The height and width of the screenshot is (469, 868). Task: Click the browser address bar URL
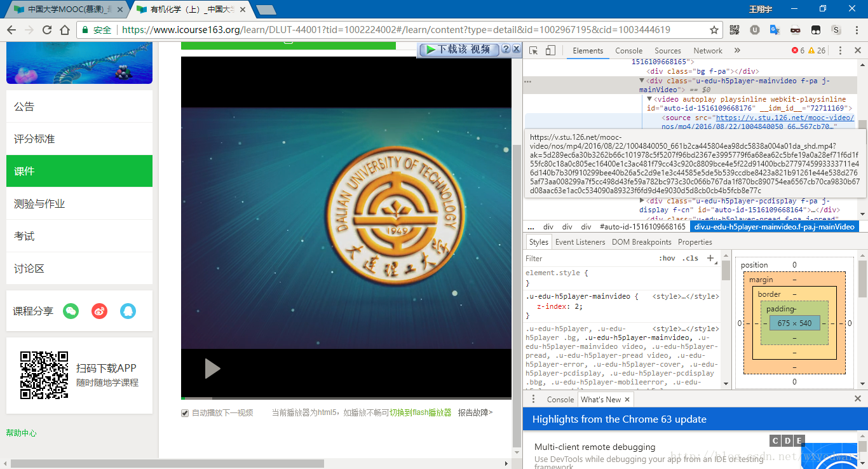click(x=396, y=30)
